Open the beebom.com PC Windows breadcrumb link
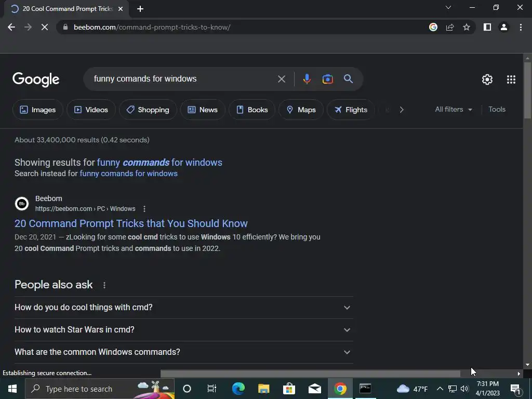The width and height of the screenshot is (532, 399). point(85,209)
